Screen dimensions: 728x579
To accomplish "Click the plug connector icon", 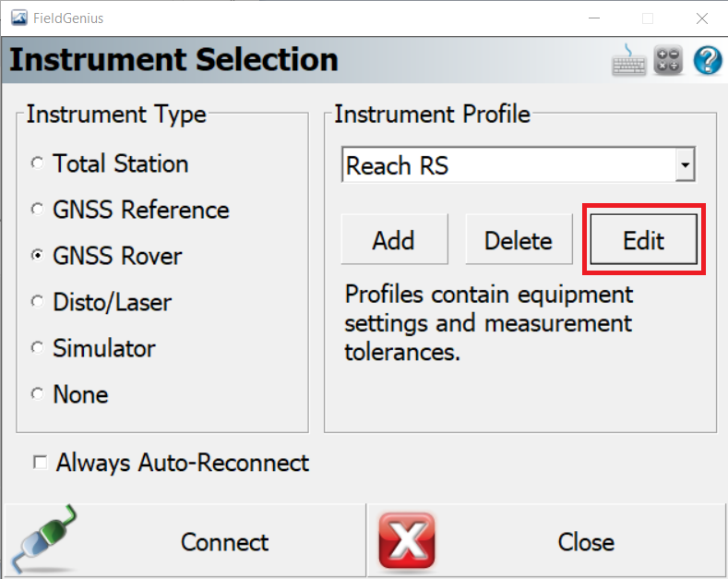I will tap(44, 539).
